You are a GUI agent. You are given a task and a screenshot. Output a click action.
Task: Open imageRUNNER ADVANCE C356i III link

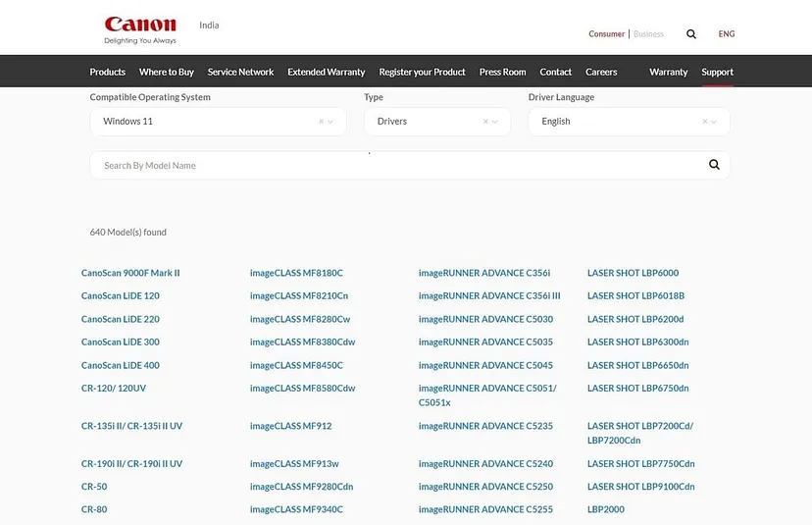pyautogui.click(x=489, y=295)
